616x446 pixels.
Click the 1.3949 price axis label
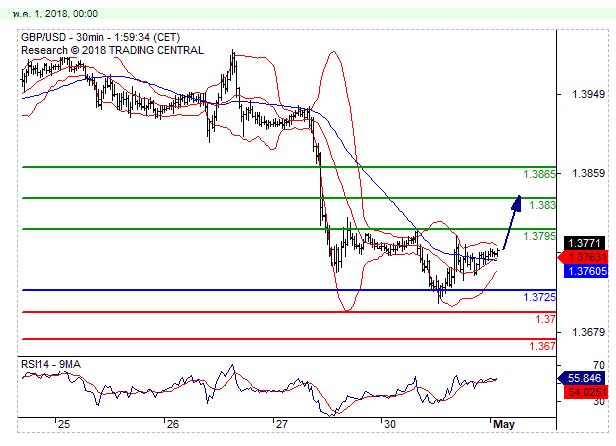(588, 94)
